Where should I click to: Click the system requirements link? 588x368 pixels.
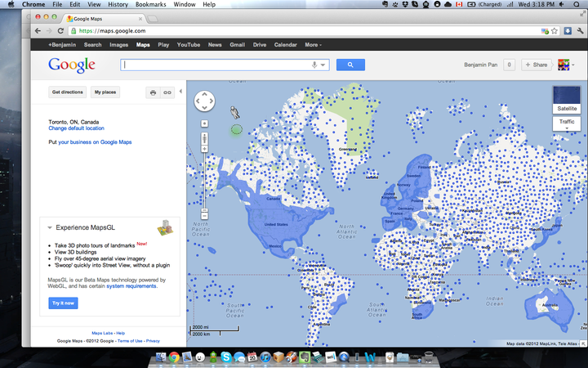click(131, 286)
